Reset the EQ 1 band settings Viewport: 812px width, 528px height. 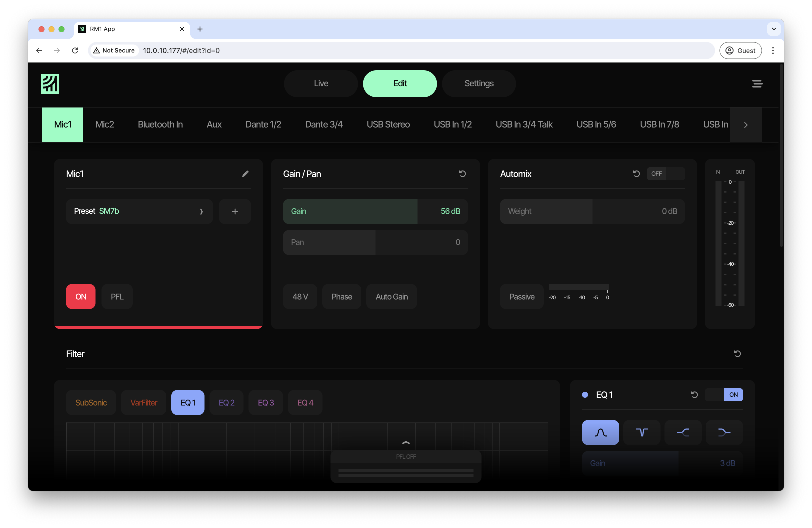pos(694,395)
